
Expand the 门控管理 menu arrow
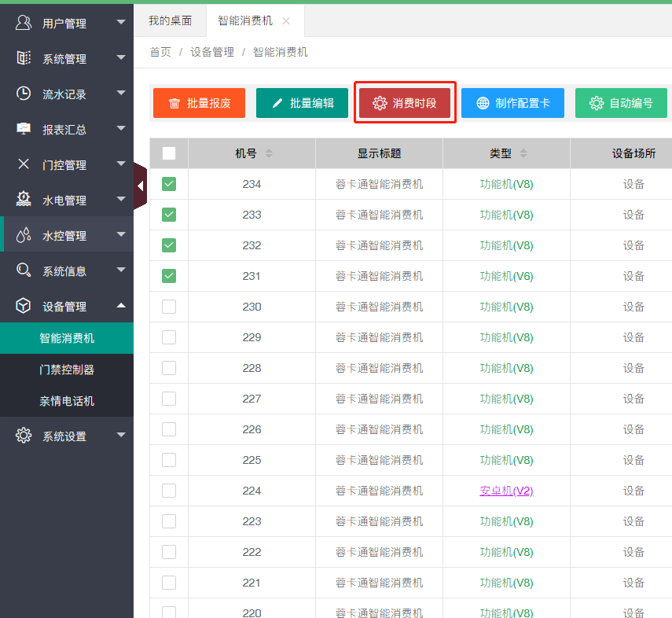coord(121,164)
